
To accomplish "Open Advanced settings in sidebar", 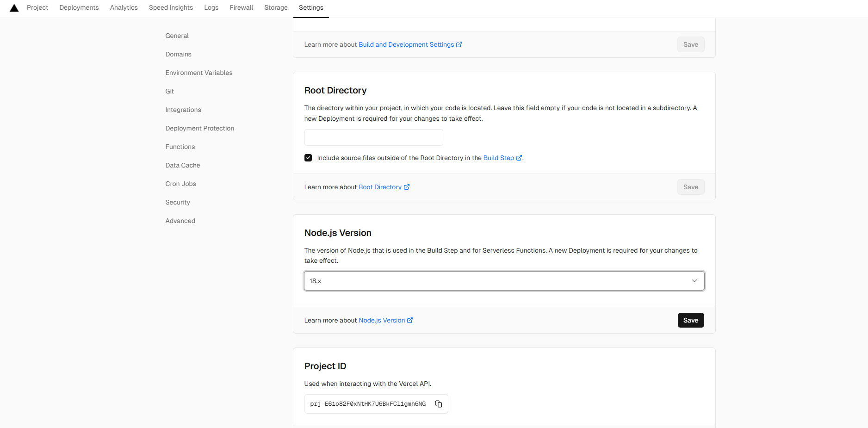I will (180, 221).
